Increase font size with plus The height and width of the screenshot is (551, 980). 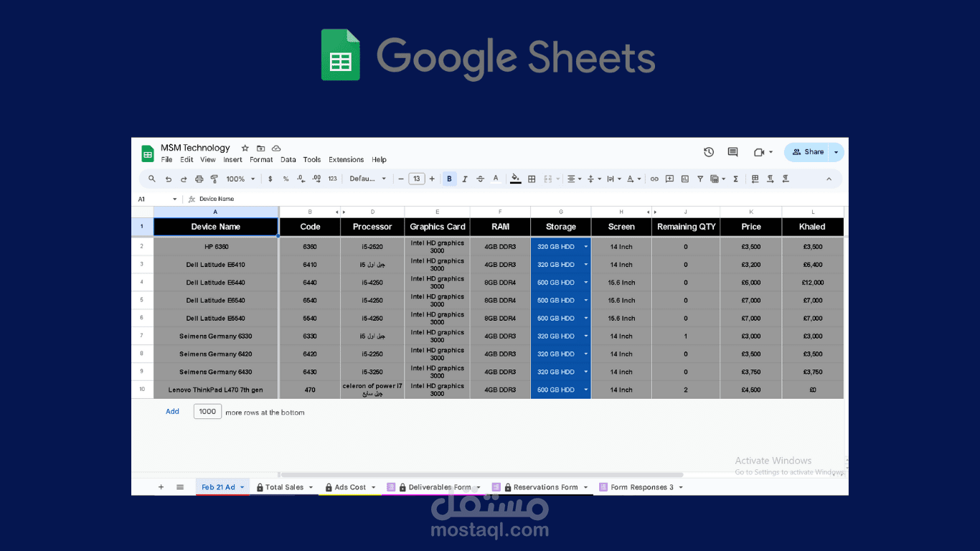(432, 179)
